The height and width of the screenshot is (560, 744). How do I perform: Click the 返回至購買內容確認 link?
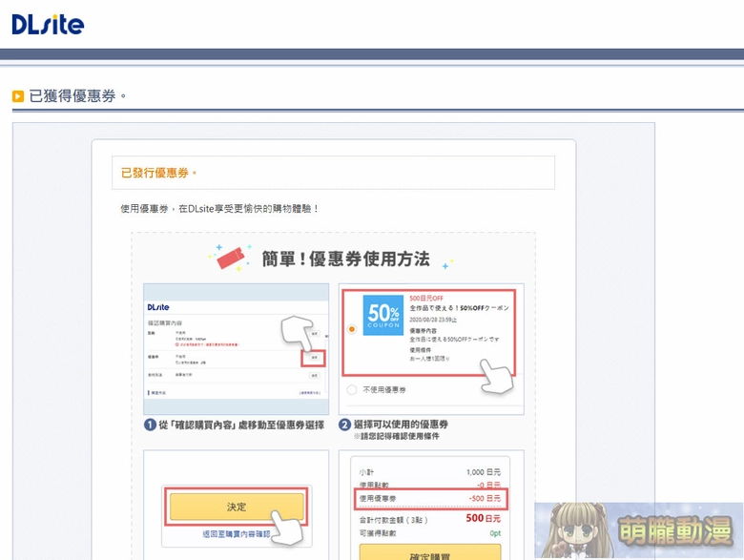[237, 534]
